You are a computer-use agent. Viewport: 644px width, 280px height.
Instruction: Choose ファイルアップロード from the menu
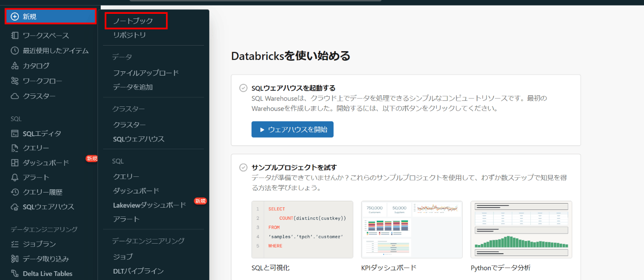click(x=146, y=73)
